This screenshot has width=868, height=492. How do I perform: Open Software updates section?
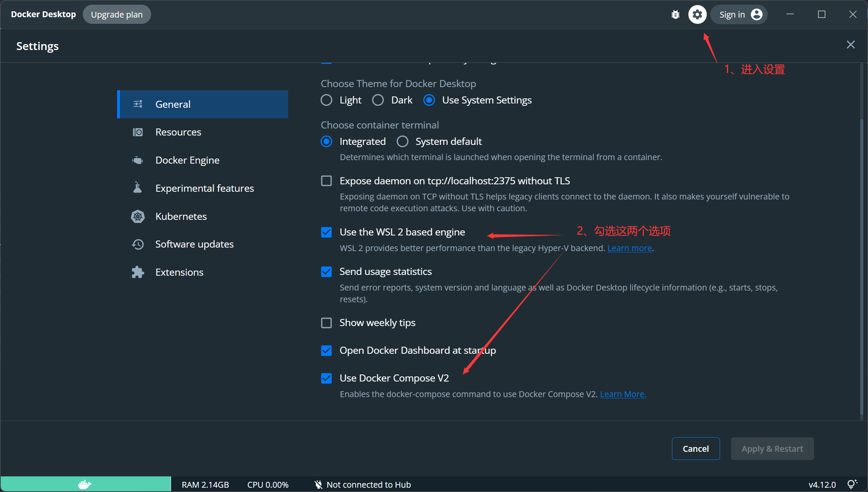pyautogui.click(x=203, y=244)
